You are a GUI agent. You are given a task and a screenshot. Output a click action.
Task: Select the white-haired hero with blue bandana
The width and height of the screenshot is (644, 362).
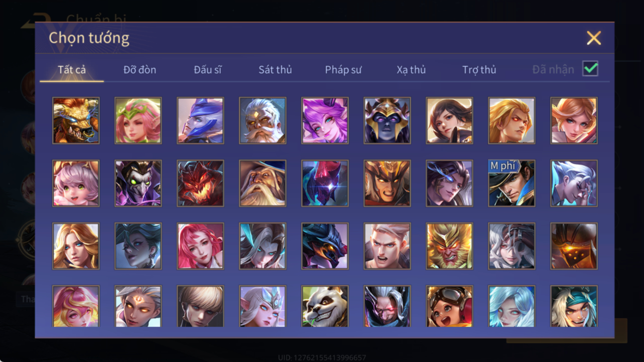(574, 306)
